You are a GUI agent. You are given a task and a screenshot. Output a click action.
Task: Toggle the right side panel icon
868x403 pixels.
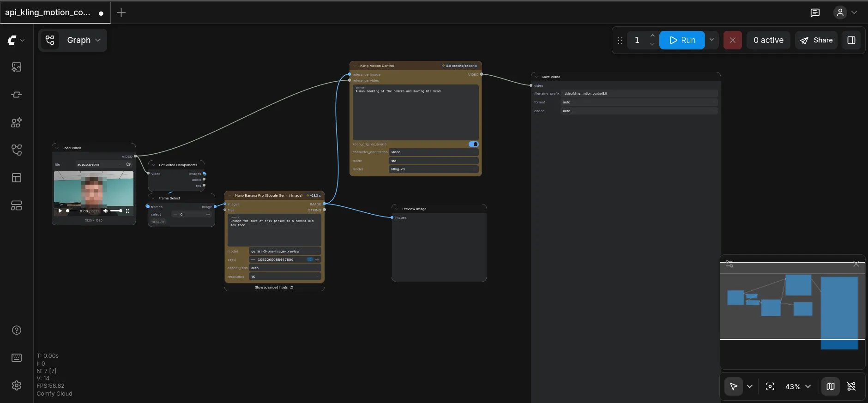click(x=851, y=40)
